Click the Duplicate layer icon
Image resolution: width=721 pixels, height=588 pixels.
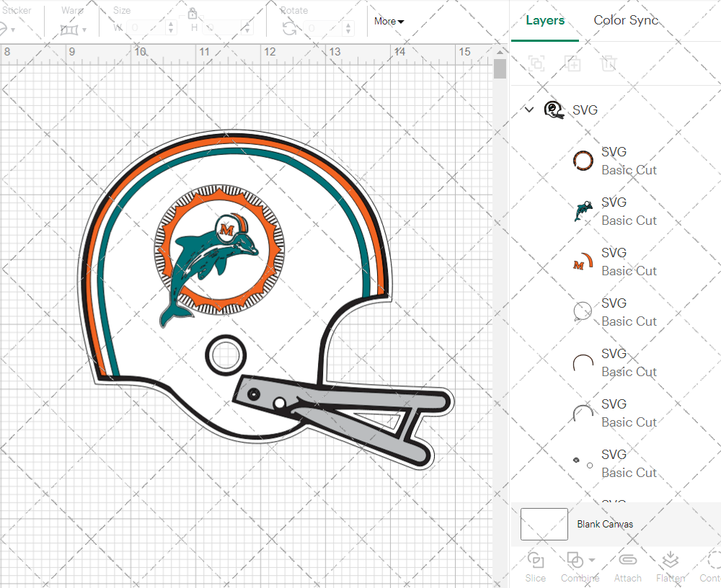click(573, 63)
